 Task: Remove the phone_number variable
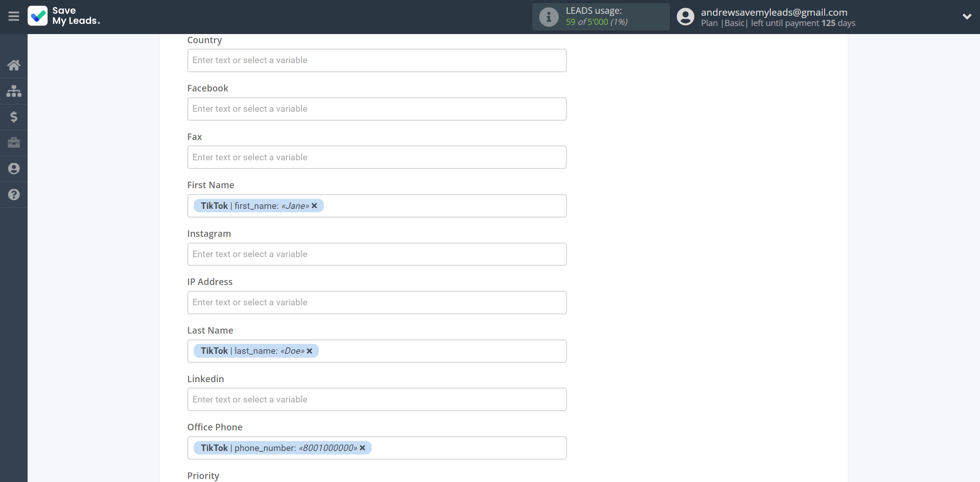tap(362, 448)
